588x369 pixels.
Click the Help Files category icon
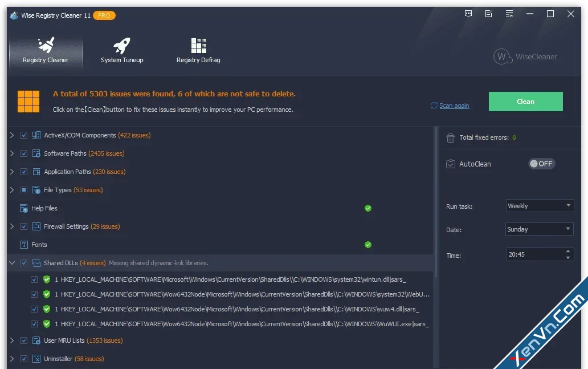[23, 208]
